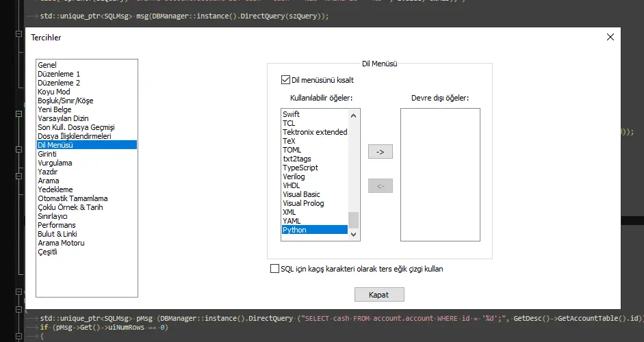Select TypeScript in available items list
This screenshot has width=644, height=342.
tap(300, 168)
